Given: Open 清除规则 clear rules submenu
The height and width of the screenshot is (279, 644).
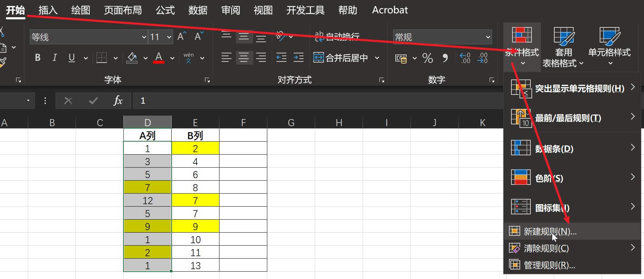Looking at the screenshot, I should pyautogui.click(x=572, y=248).
